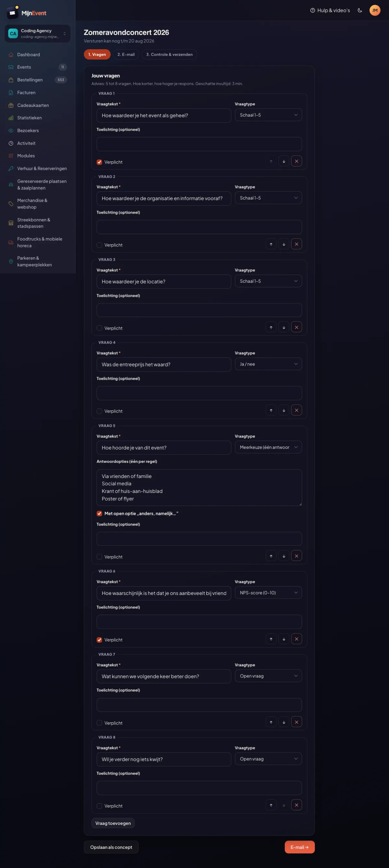
Task: Move question 8 up with arrow
Action: pyautogui.click(x=271, y=805)
